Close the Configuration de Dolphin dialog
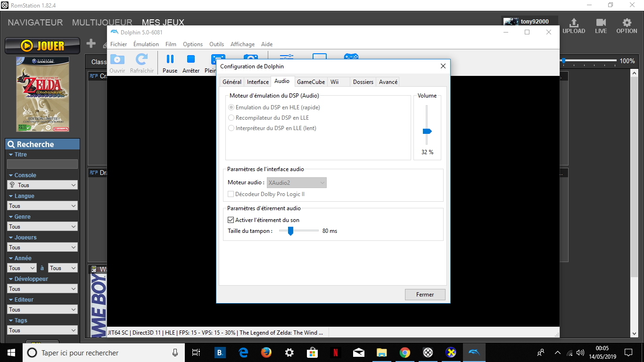Viewport: 644px width, 362px height. tap(443, 66)
